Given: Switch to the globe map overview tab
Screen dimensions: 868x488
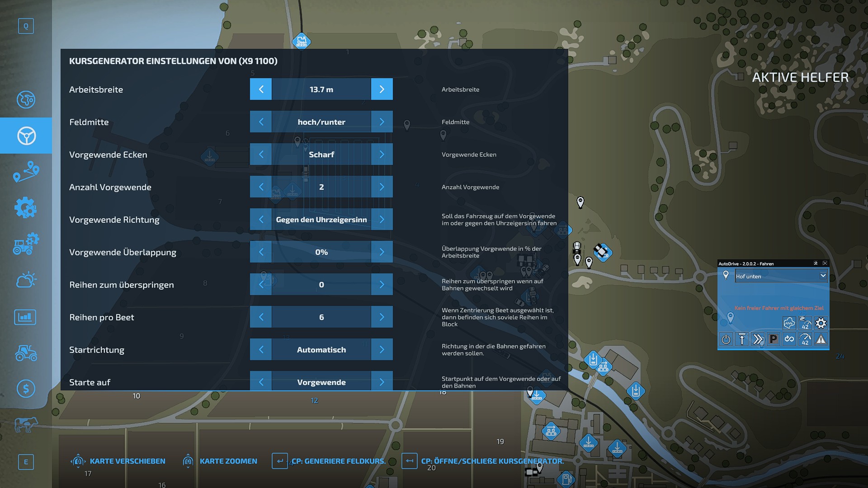Looking at the screenshot, I should [x=26, y=99].
